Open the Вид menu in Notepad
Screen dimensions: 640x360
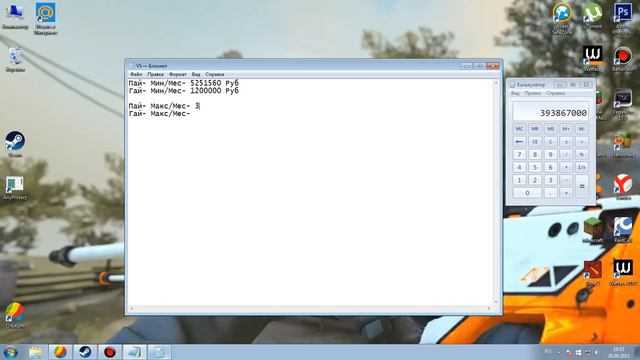pyautogui.click(x=196, y=74)
